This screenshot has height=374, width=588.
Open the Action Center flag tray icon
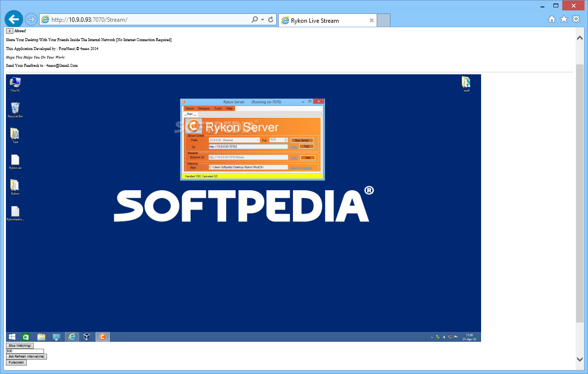click(x=456, y=337)
